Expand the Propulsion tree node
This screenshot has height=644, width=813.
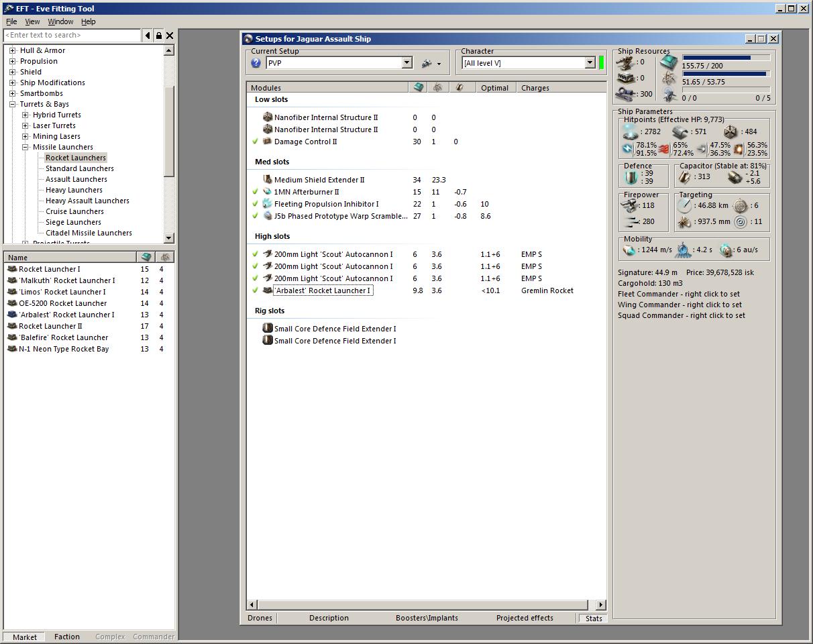(x=12, y=61)
